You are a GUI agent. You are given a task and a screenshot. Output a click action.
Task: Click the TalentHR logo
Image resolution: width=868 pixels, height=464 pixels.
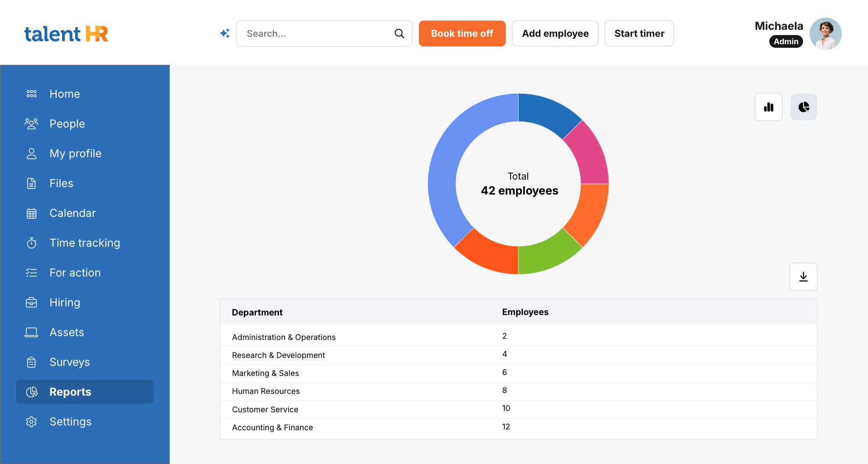(66, 34)
